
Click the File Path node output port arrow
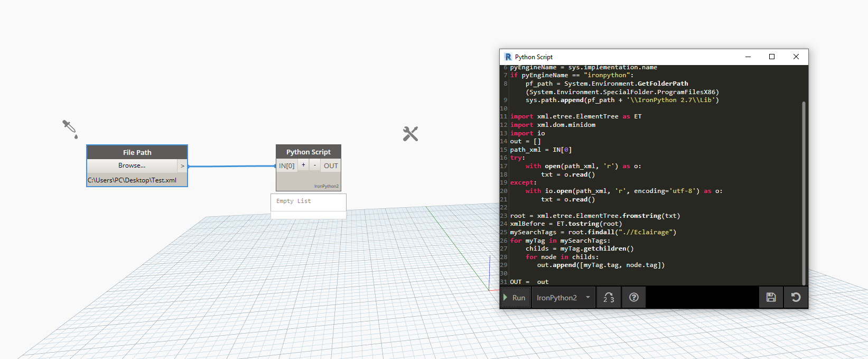pyautogui.click(x=182, y=166)
